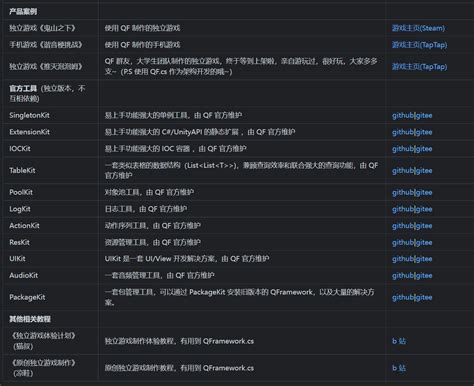Open the gitee link for PoolKit
Screen dimensions: 474x386
tap(424, 192)
